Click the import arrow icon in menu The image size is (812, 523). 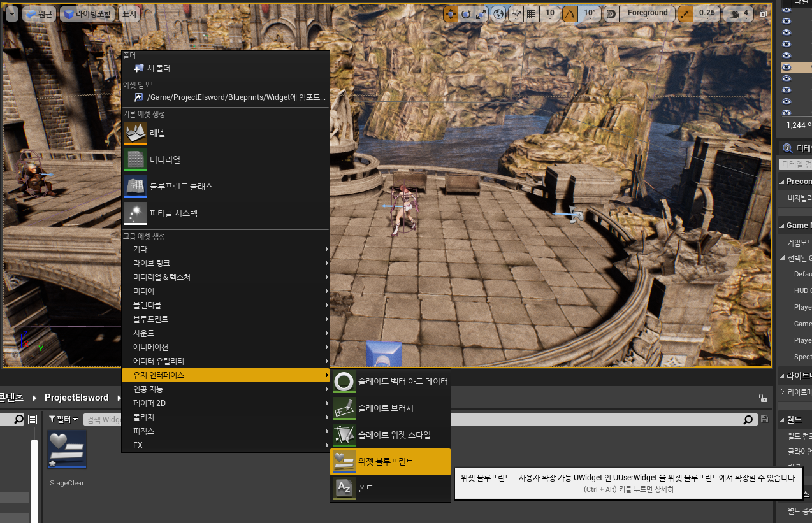(139, 97)
